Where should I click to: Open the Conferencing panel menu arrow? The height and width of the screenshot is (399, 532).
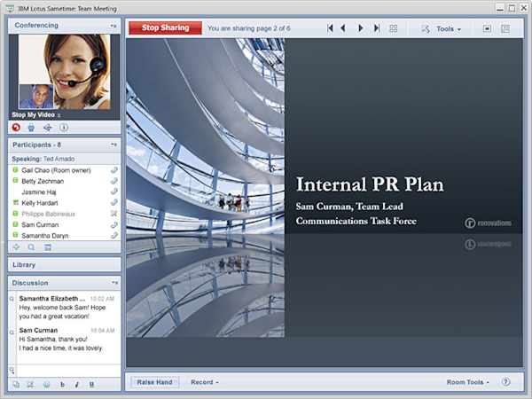tap(113, 26)
